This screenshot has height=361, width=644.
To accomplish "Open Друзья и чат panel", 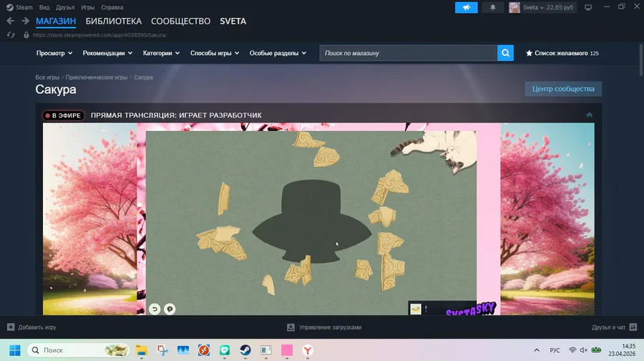I will [x=614, y=327].
